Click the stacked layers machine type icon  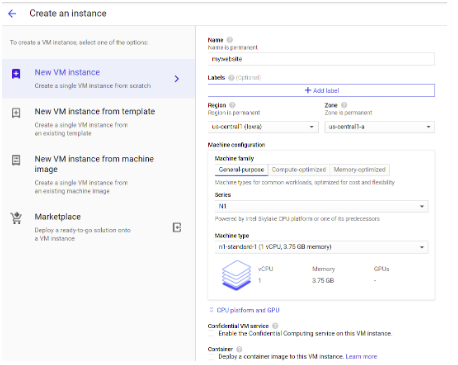point(236,275)
